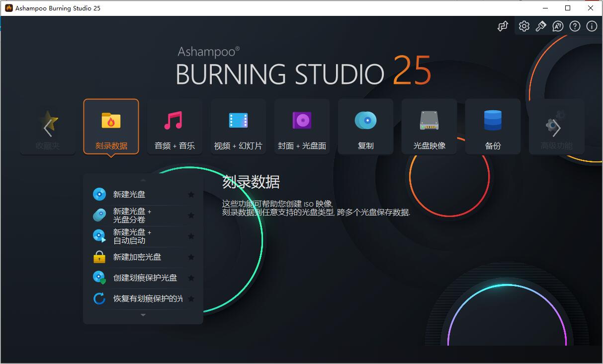Star the 创建划痕保护光盘 entry
This screenshot has width=603, height=364.
click(191, 278)
